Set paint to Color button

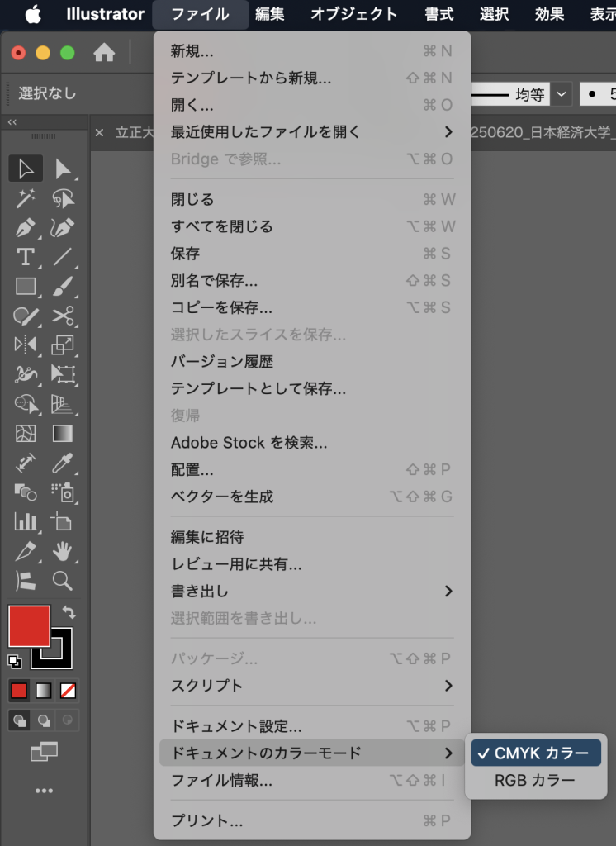19,691
